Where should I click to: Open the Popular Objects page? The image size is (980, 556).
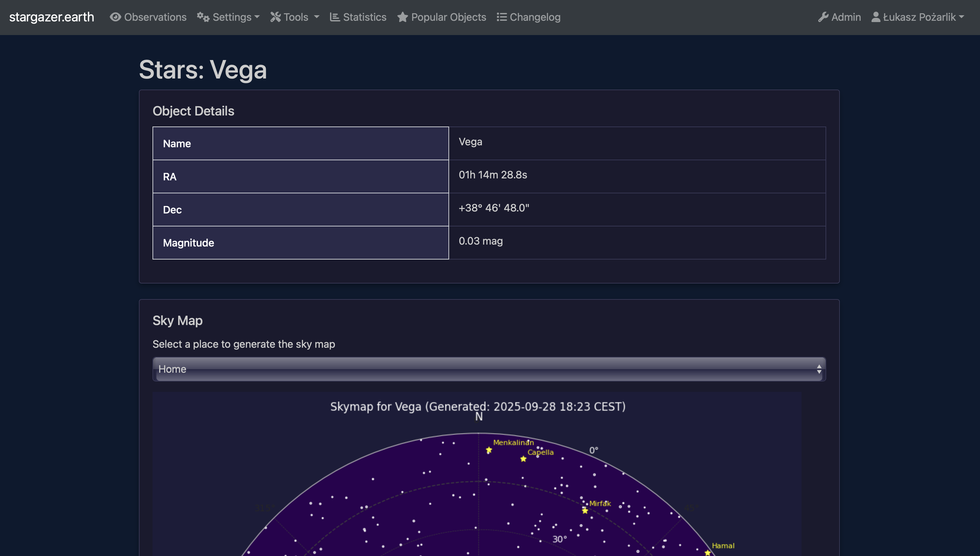[x=448, y=17]
